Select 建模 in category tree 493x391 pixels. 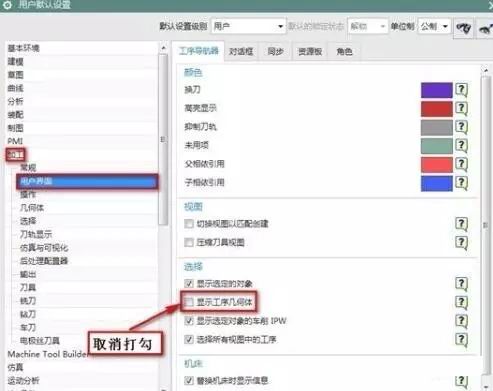coord(15,61)
